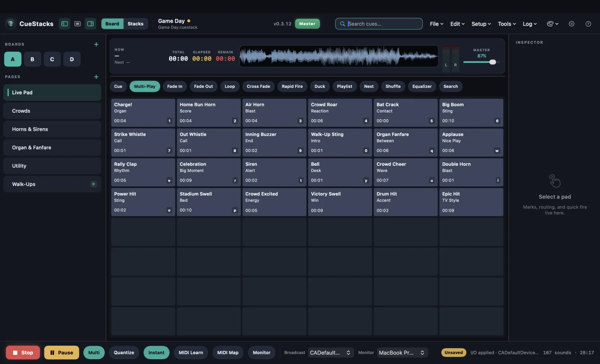This screenshot has height=364, width=600.
Task: Open the Horns & Sirens page
Action: [x=52, y=129]
